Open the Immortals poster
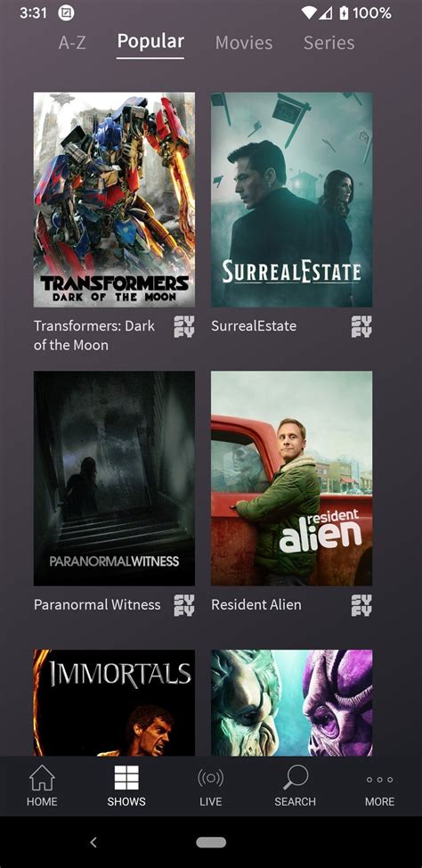This screenshot has width=422, height=868. [x=114, y=702]
